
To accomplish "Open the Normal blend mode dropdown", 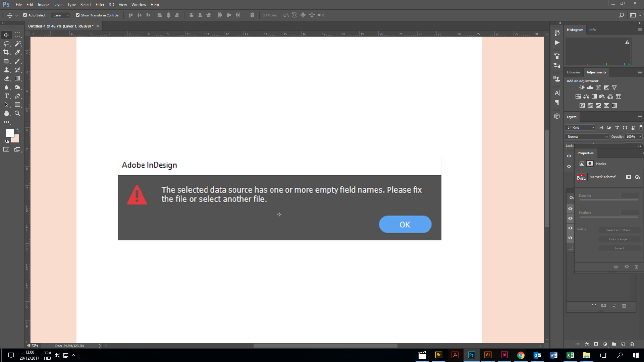I will tap(587, 136).
